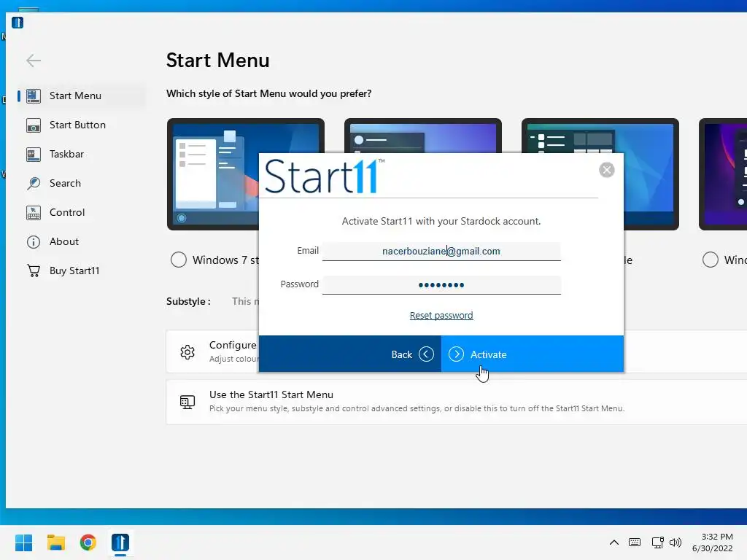Click the About info icon
The width and height of the screenshot is (747, 560).
34,242
